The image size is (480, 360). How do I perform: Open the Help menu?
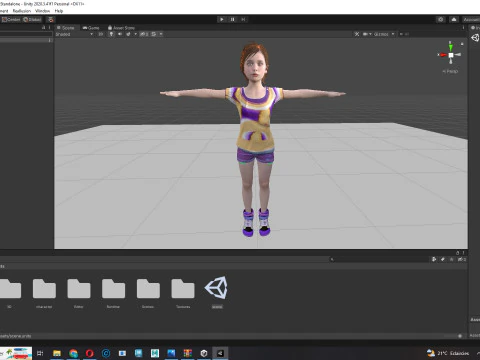coord(59,11)
